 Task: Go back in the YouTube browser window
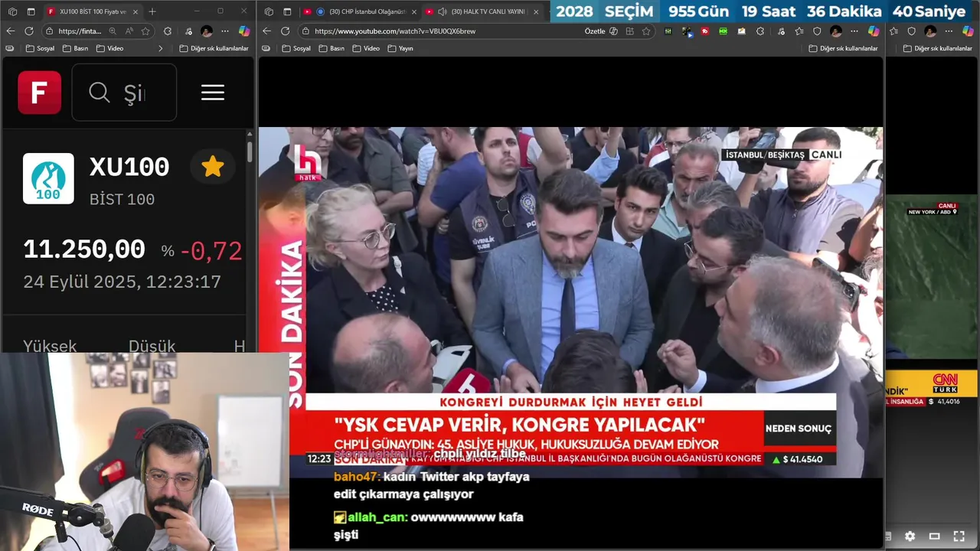click(266, 31)
